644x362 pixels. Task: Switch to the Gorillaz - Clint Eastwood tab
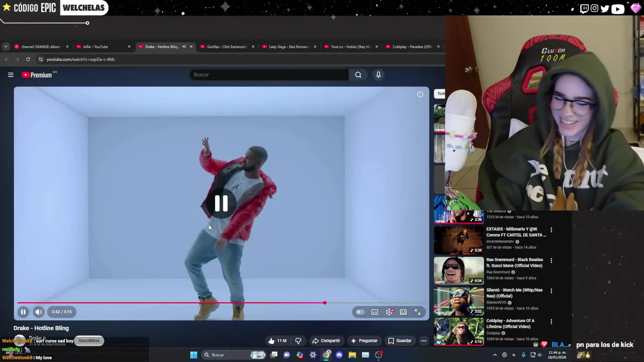(x=226, y=47)
